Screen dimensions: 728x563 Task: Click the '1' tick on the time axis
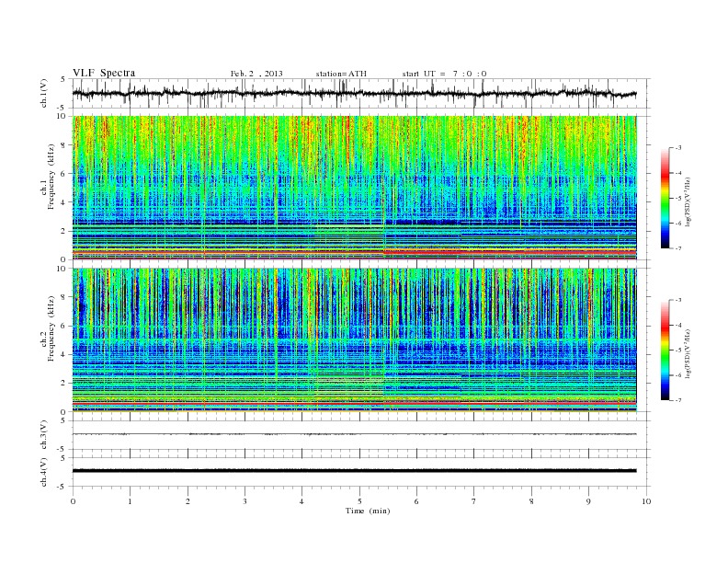click(x=130, y=501)
